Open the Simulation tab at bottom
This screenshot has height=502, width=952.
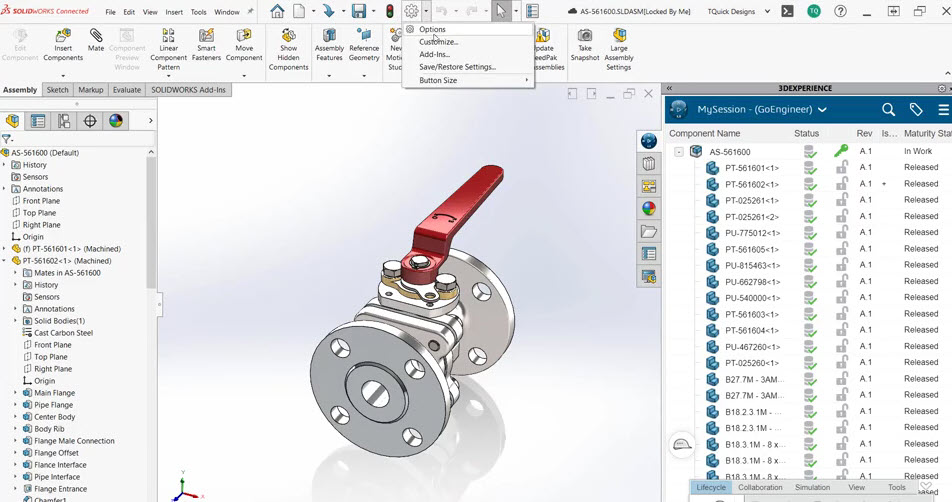[x=812, y=487]
